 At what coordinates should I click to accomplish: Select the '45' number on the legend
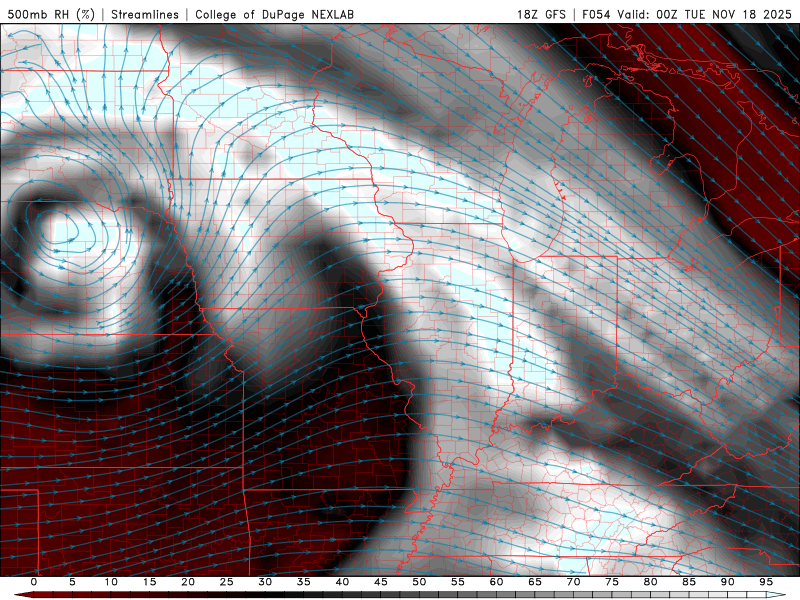point(381,582)
